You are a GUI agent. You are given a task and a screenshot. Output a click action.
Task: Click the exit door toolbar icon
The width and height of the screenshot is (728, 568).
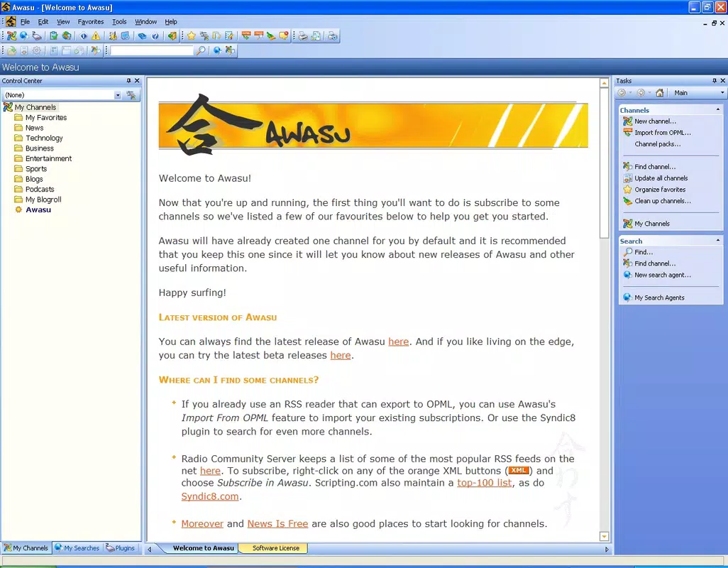click(172, 35)
